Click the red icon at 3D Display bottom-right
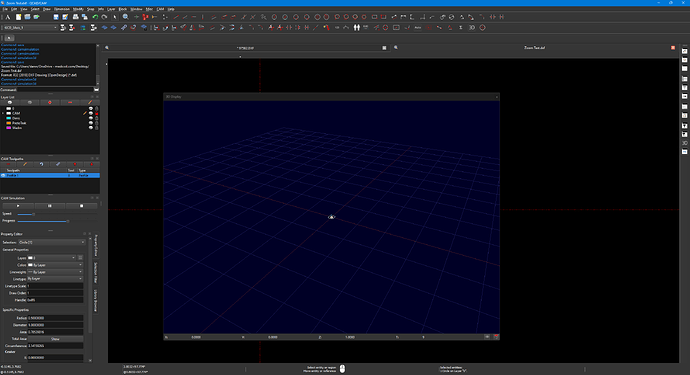This screenshot has height=375, width=690. click(496, 337)
